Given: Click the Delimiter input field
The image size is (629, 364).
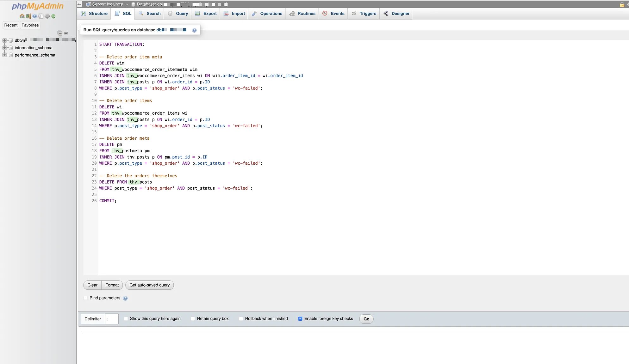Looking at the screenshot, I should (112, 319).
